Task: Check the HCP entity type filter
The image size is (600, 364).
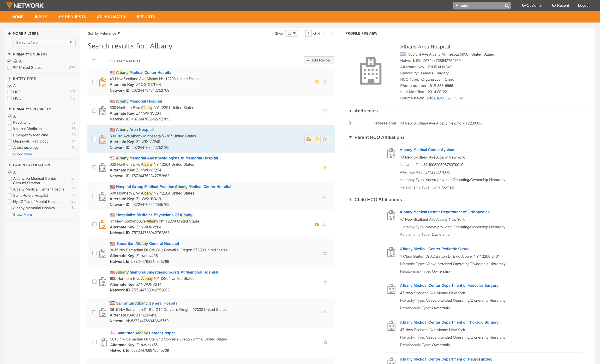Action: [x=10, y=92]
